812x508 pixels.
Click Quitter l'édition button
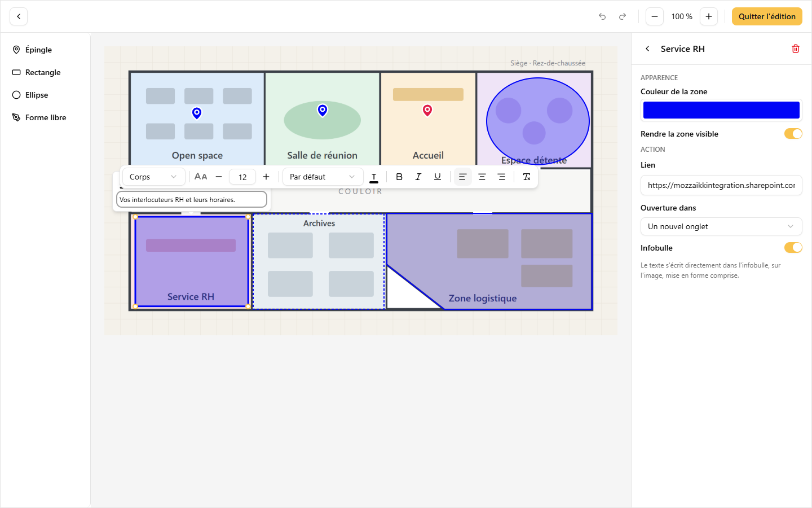coord(767,16)
